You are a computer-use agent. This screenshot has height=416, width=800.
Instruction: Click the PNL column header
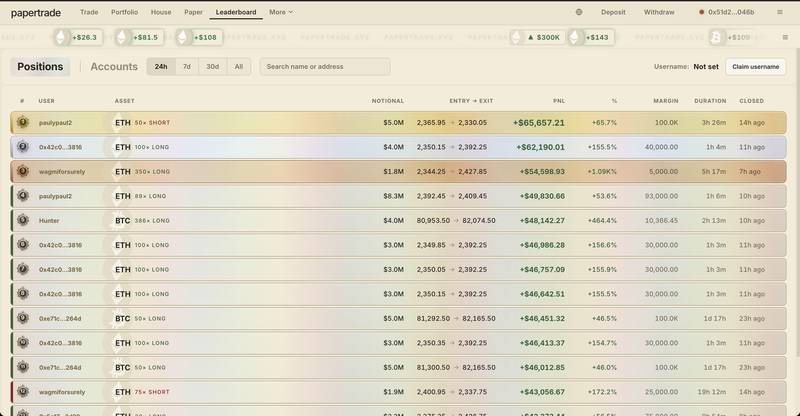[x=559, y=101]
